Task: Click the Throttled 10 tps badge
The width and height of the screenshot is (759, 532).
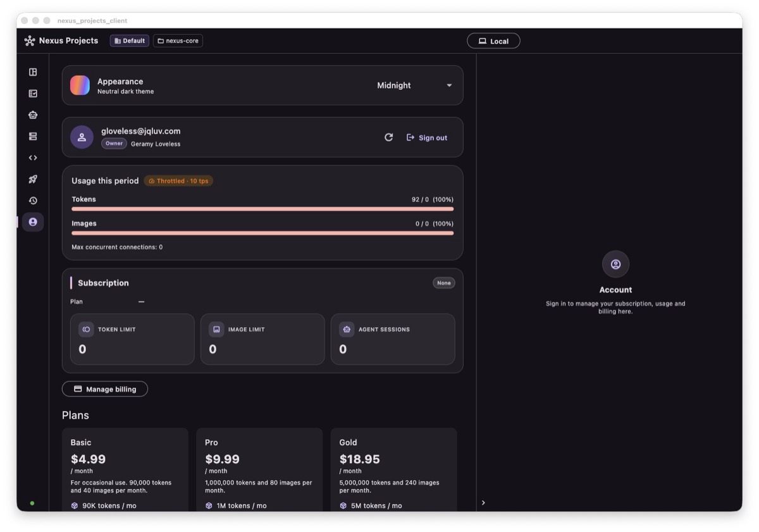Action: point(178,181)
